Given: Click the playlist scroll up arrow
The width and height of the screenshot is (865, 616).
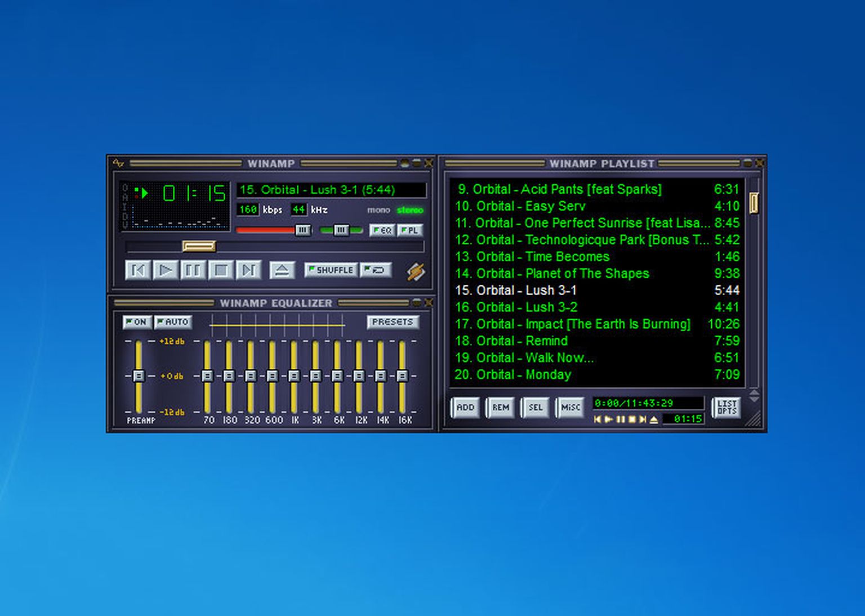Looking at the screenshot, I should pyautogui.click(x=754, y=391).
